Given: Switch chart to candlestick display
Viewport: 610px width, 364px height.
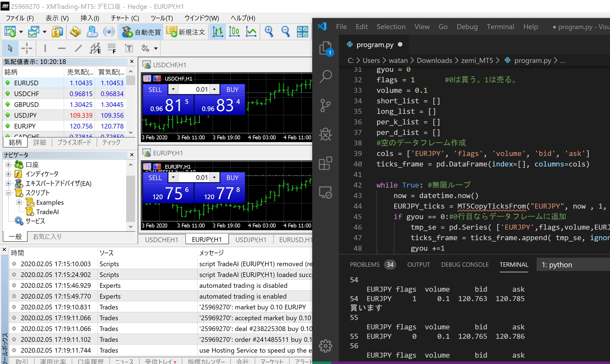Looking at the screenshot, I should 234,32.
